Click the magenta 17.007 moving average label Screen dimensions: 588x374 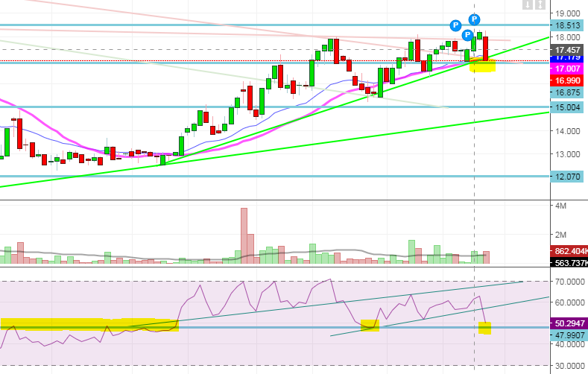coord(567,69)
